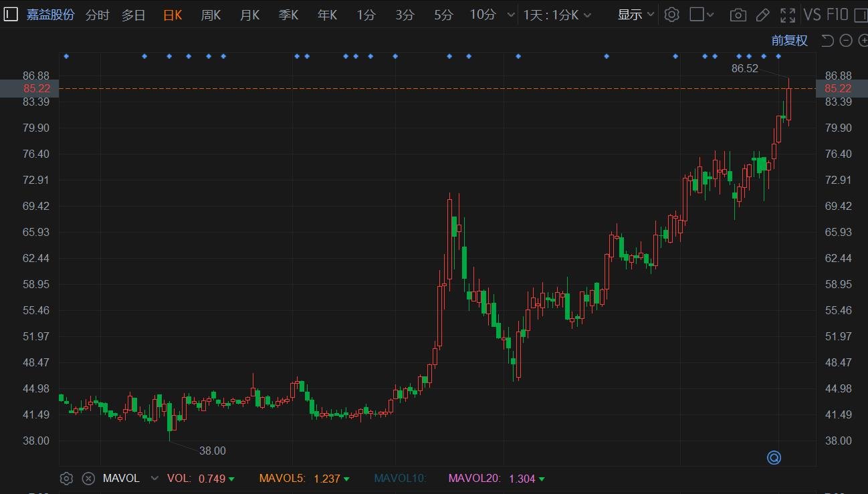Open the VS compare button

812,15
